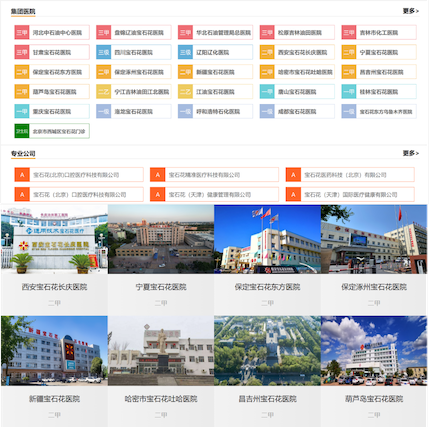The image size is (429, 427).
Task: Click the card title 西安宝石花长庆医院 below its photo
Action: 54,287
